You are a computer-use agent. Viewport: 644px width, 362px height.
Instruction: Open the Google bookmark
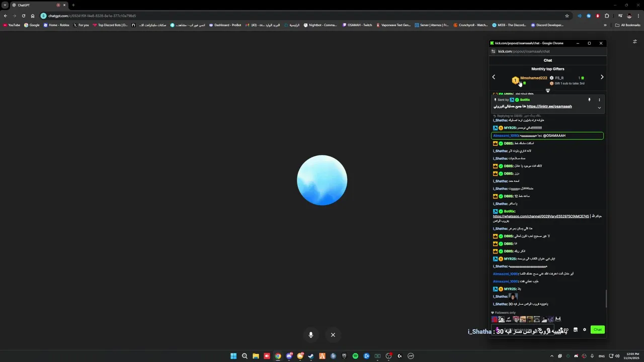(x=32, y=25)
